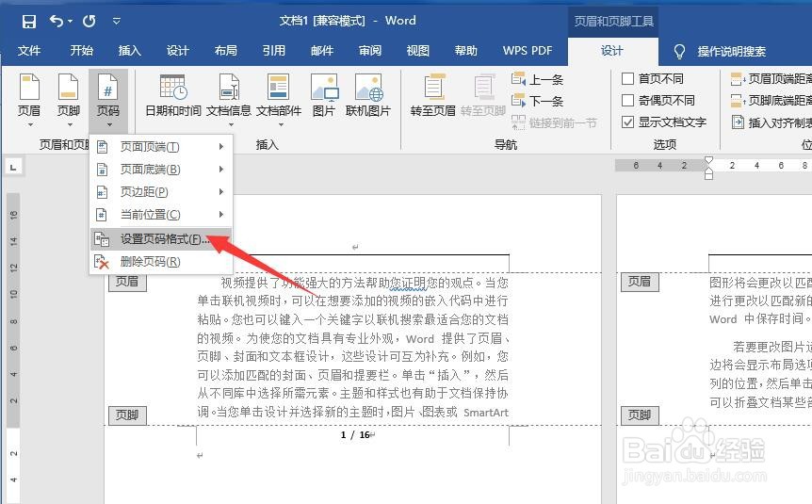
Task: Switch to the 开始 tab
Action: [x=81, y=51]
